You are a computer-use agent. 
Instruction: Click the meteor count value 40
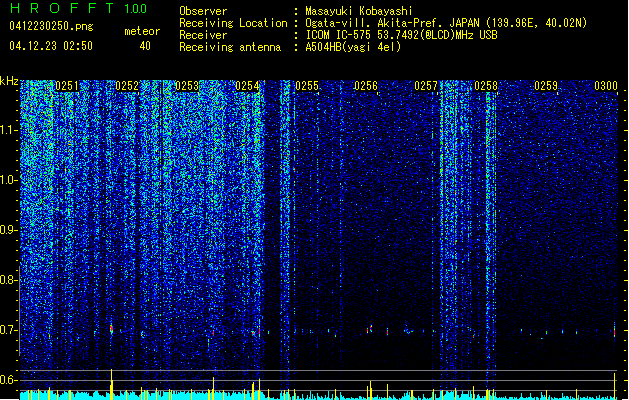coord(145,46)
